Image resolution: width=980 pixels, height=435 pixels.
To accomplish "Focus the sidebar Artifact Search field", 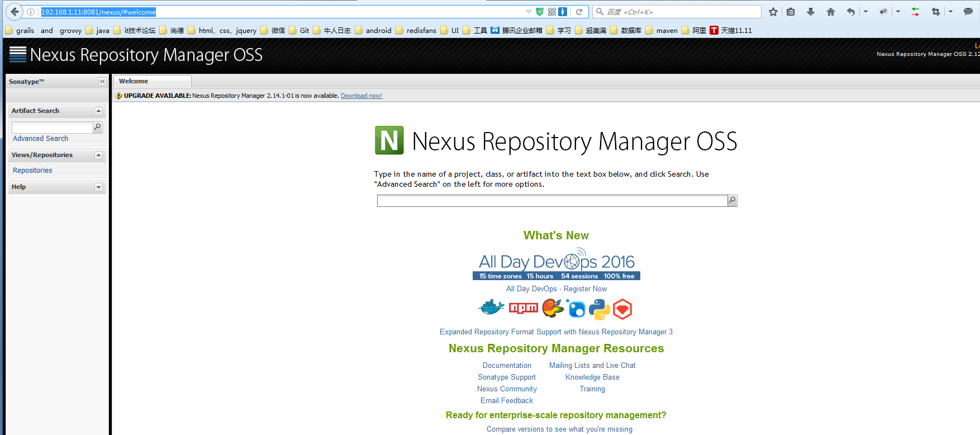I will (x=52, y=127).
